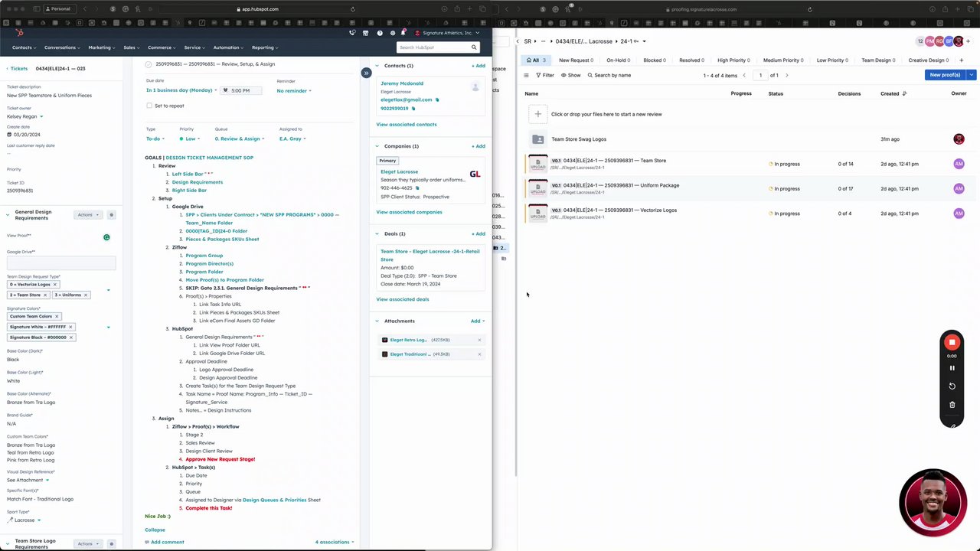980x551 pixels.
Task: Change task type To-do dropdown
Action: click(x=155, y=139)
